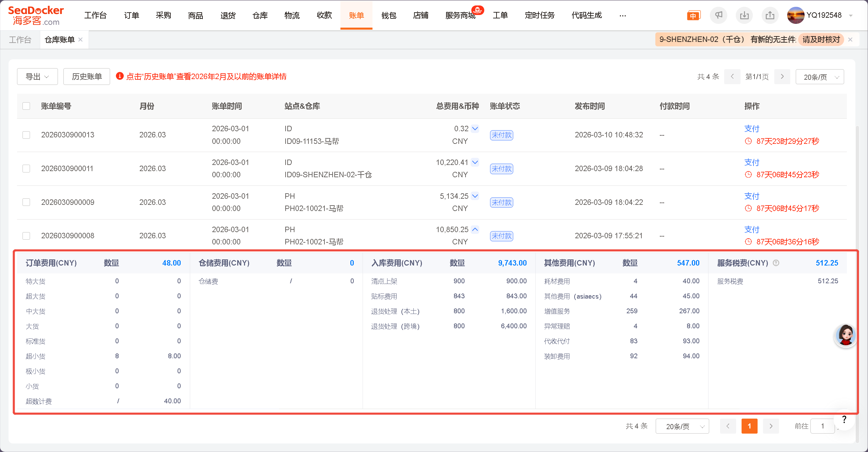Click the user avatar for YQ192548

click(x=796, y=15)
